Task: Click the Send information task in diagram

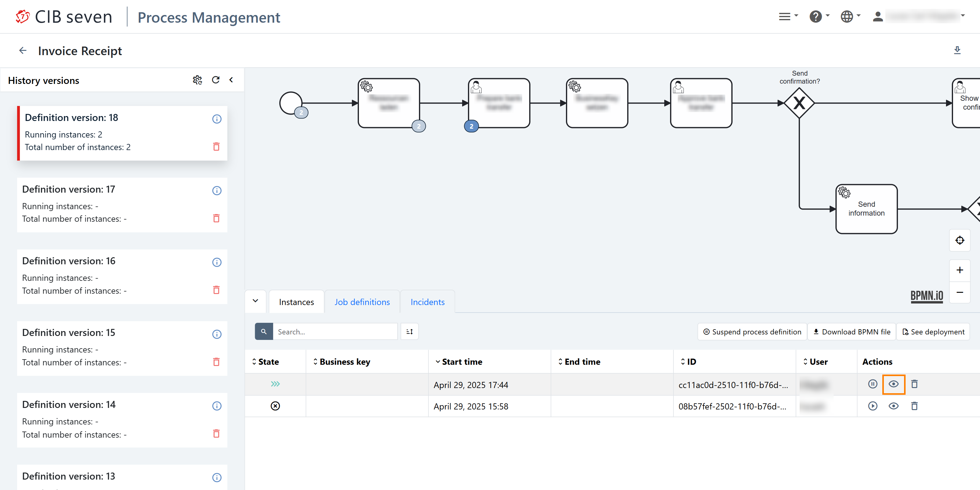Action: coord(866,209)
